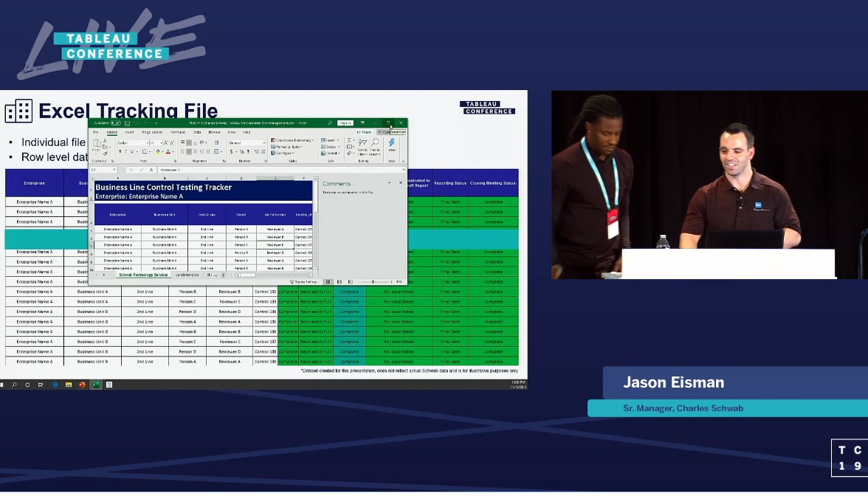Open the font size dropdown

161,142
